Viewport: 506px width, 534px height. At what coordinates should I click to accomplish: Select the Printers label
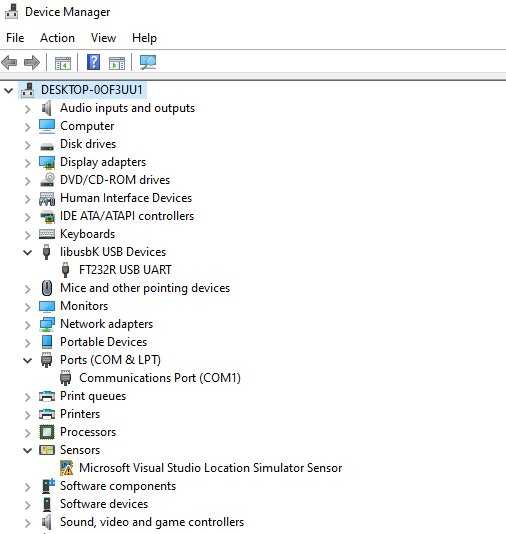point(80,413)
